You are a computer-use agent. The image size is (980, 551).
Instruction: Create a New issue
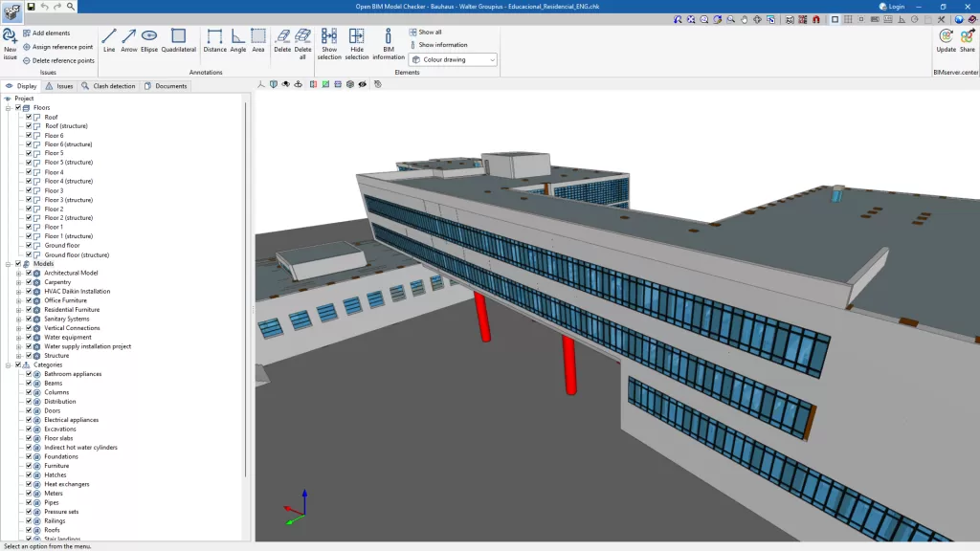(10, 44)
